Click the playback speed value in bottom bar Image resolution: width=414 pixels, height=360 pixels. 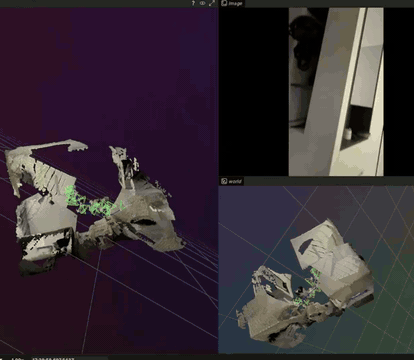pos(17,359)
